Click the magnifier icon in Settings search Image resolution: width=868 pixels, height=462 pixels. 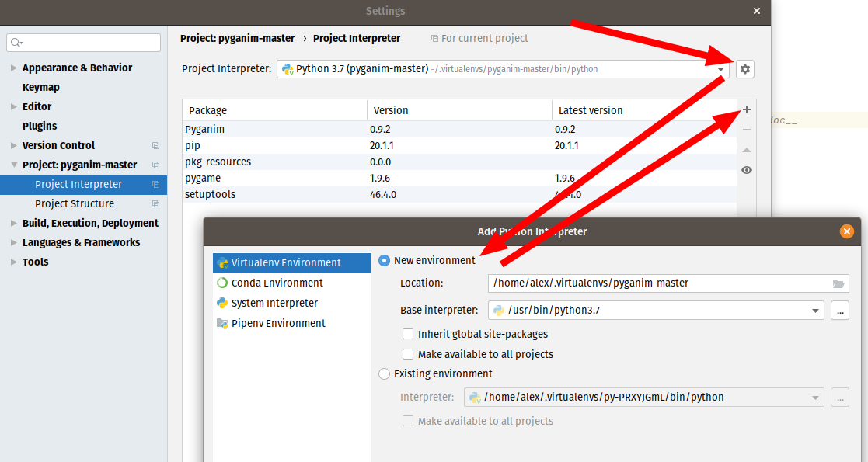(16, 43)
